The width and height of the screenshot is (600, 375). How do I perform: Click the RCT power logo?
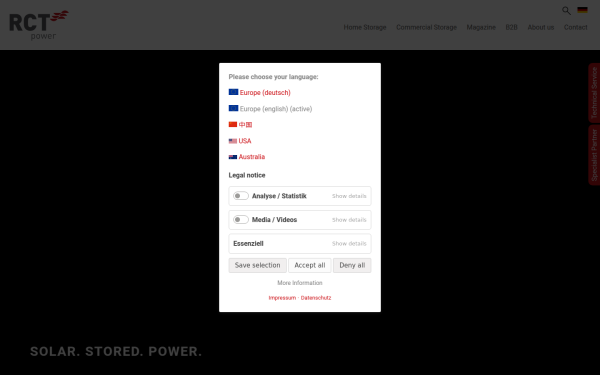coord(39,25)
